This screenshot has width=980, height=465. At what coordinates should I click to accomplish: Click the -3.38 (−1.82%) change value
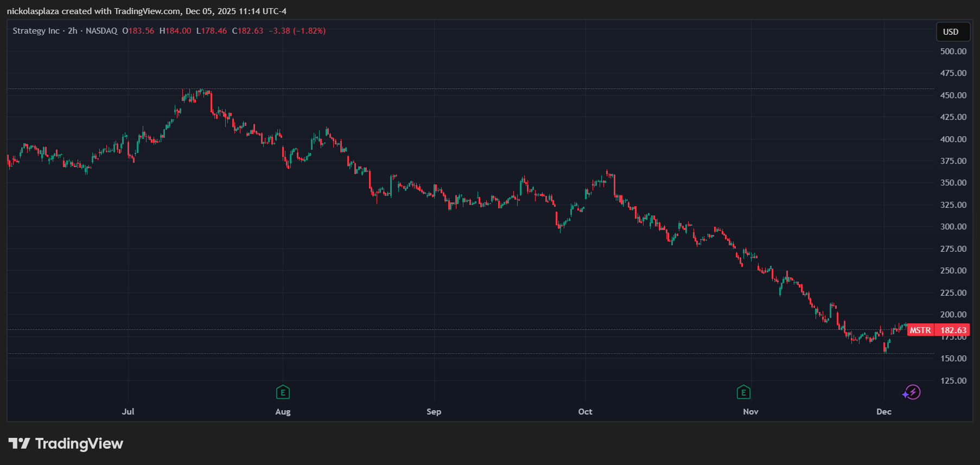click(x=297, y=31)
